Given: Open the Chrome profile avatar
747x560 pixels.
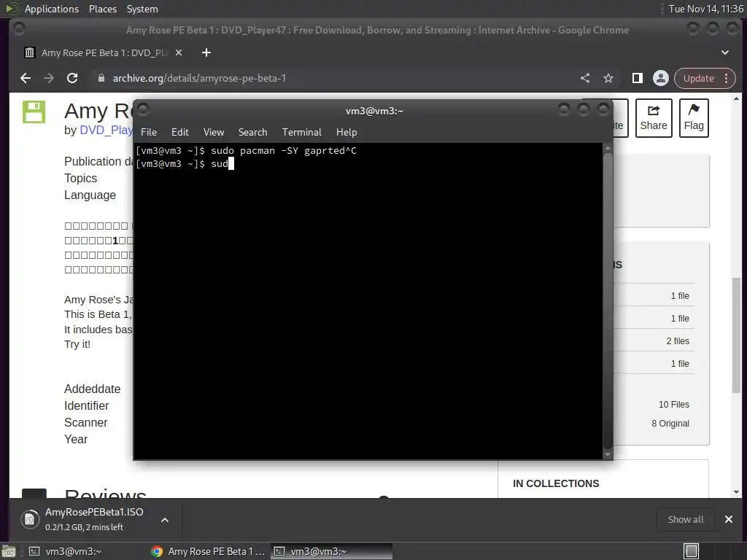Looking at the screenshot, I should (661, 78).
